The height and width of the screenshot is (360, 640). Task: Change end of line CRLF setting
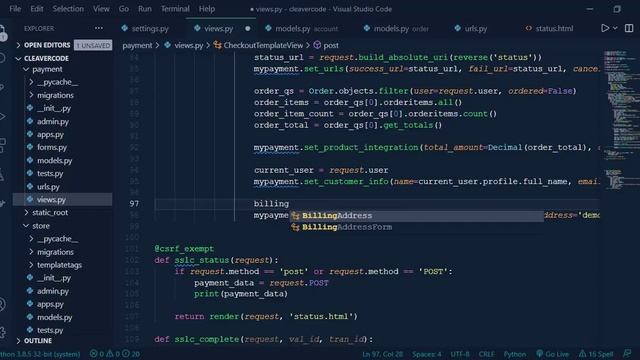point(486,354)
